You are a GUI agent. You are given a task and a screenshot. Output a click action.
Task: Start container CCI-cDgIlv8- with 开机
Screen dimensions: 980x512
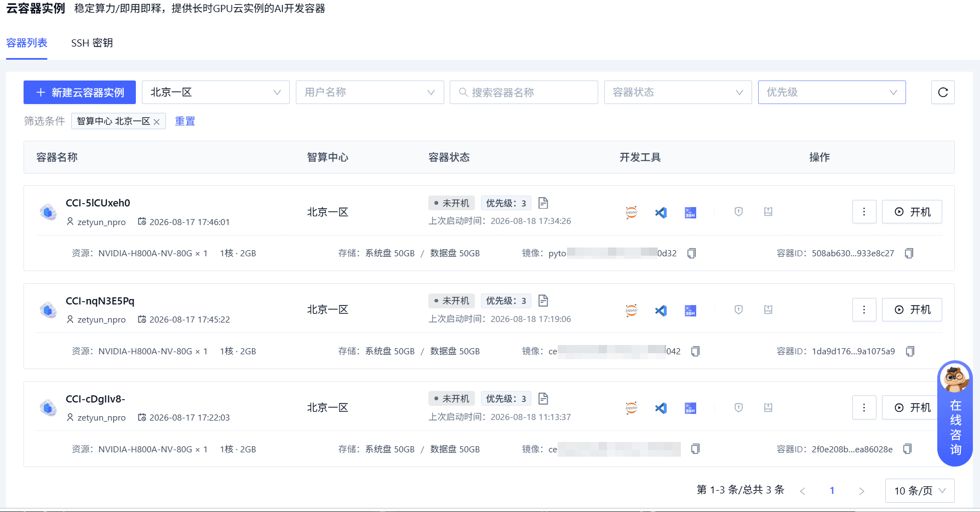912,407
